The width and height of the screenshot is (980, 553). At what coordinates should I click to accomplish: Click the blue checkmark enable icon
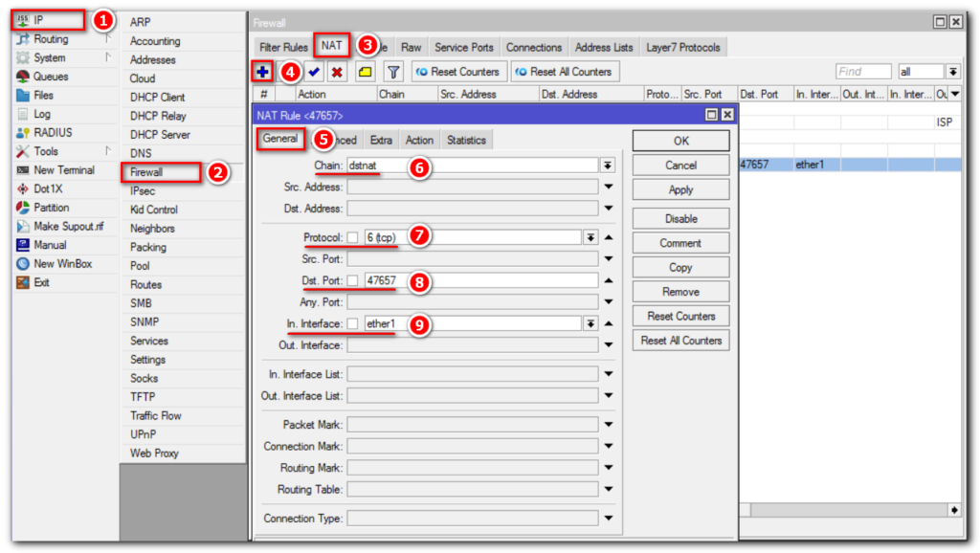[x=314, y=72]
